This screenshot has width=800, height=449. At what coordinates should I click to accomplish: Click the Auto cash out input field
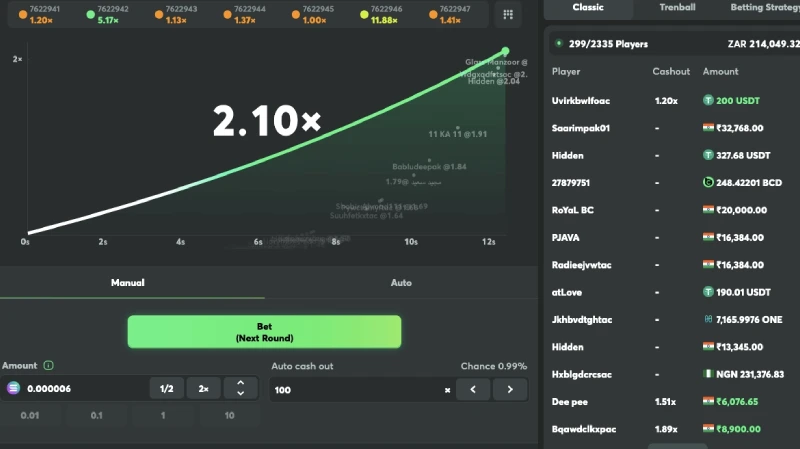(x=355, y=389)
